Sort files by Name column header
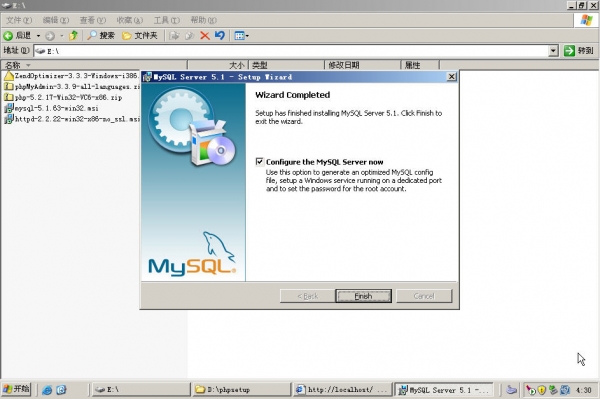 94,65
